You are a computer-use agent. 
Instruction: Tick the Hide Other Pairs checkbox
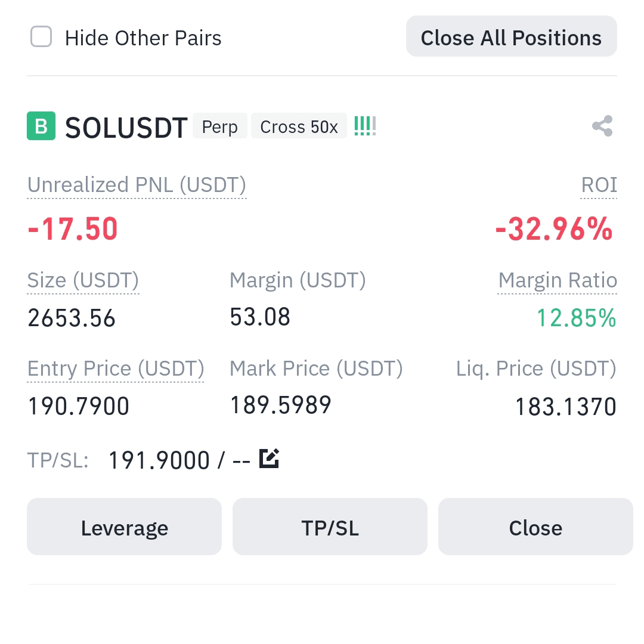(x=41, y=36)
